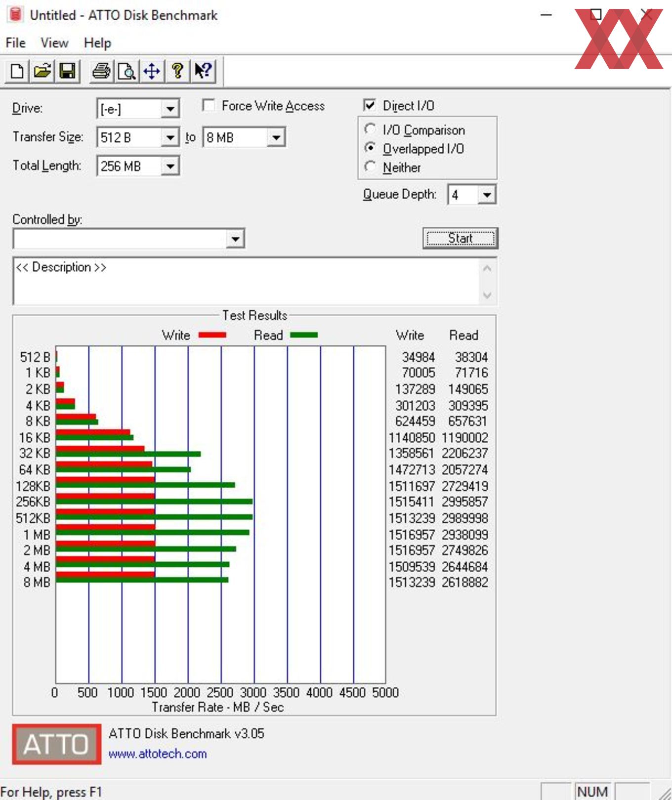Click the Start button
The height and width of the screenshot is (800, 672).
(x=460, y=238)
